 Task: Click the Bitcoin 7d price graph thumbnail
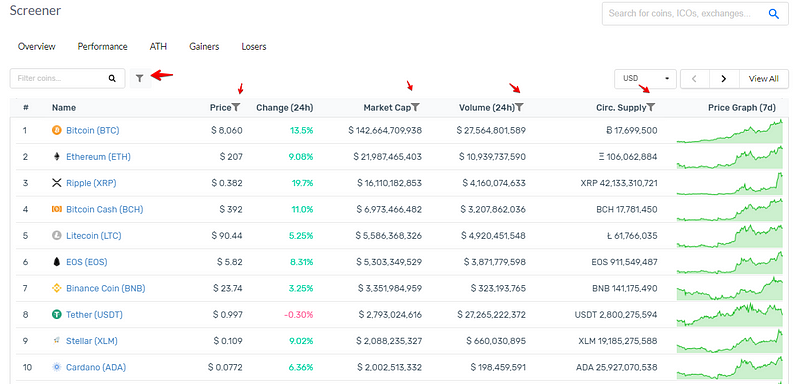coord(730,131)
